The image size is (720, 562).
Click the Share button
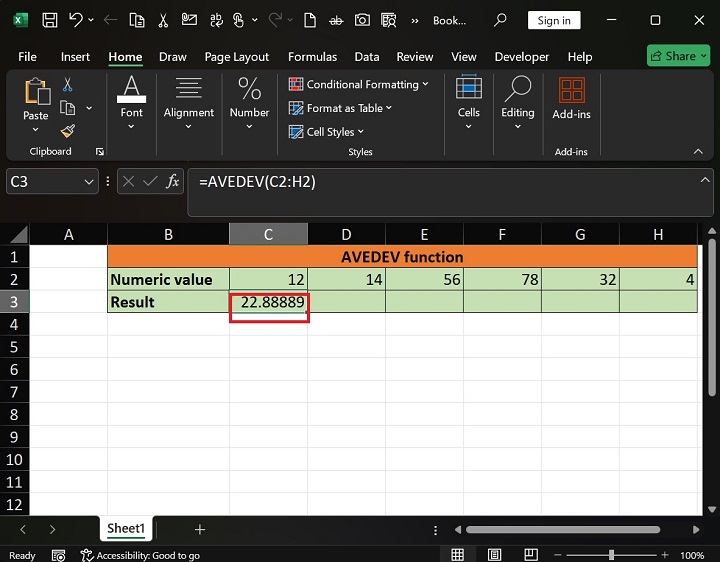pyautogui.click(x=678, y=56)
